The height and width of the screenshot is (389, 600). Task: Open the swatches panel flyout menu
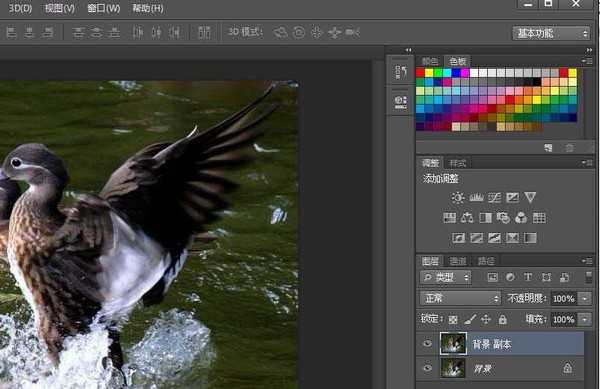coord(587,61)
